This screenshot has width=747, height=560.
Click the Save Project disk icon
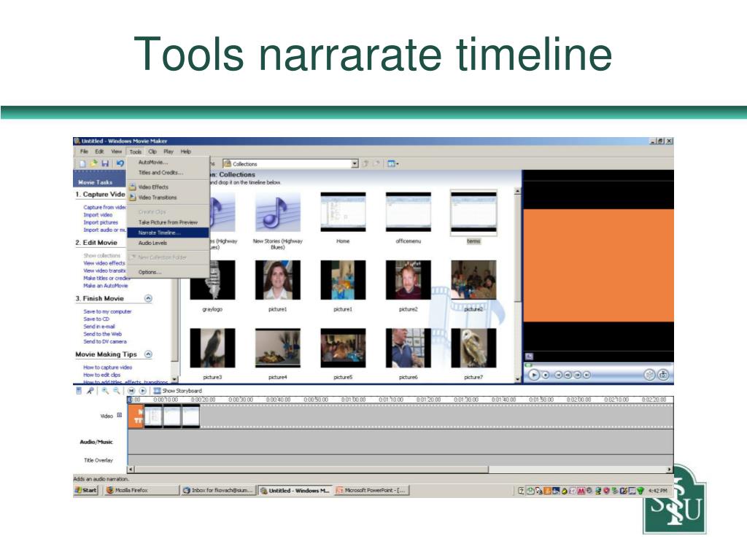click(105, 163)
